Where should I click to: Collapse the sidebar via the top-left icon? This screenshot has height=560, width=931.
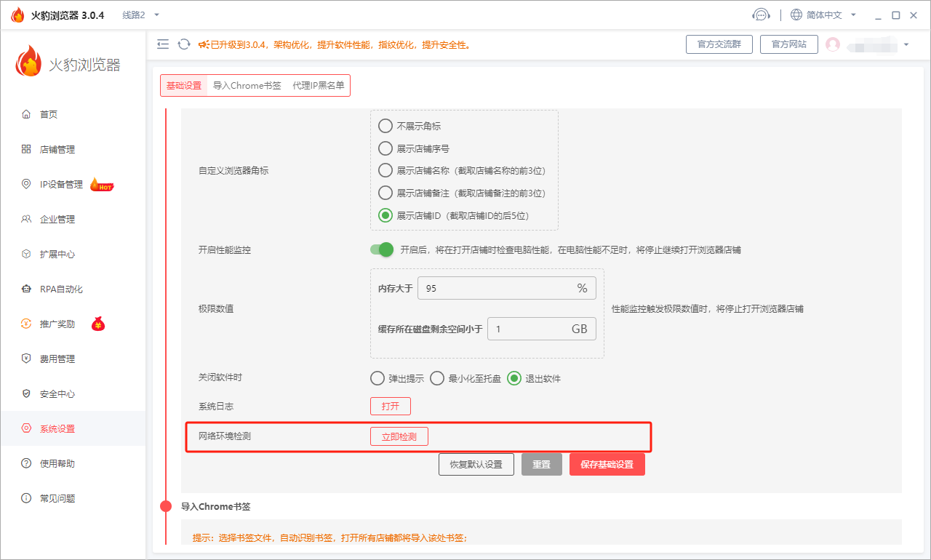[163, 44]
